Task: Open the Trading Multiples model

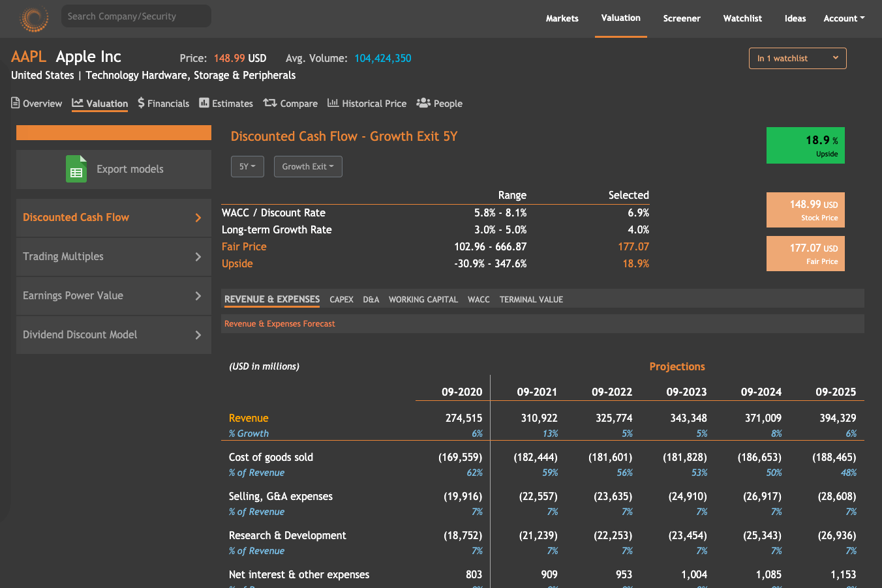Action: (114, 257)
